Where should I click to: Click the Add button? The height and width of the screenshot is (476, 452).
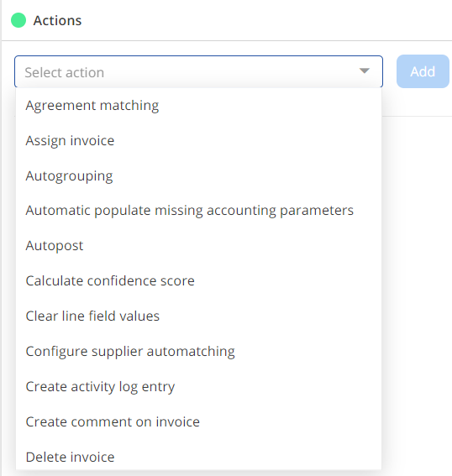point(423,71)
